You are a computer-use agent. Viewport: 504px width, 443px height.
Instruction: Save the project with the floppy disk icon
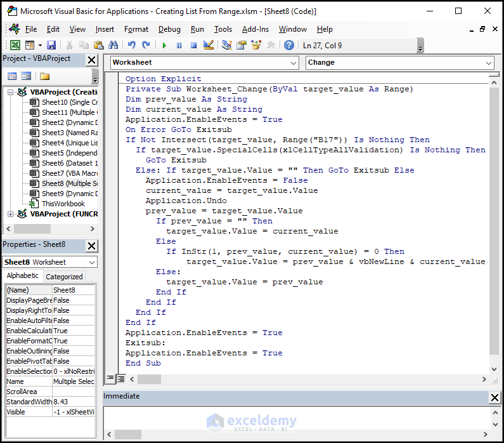tap(51, 45)
